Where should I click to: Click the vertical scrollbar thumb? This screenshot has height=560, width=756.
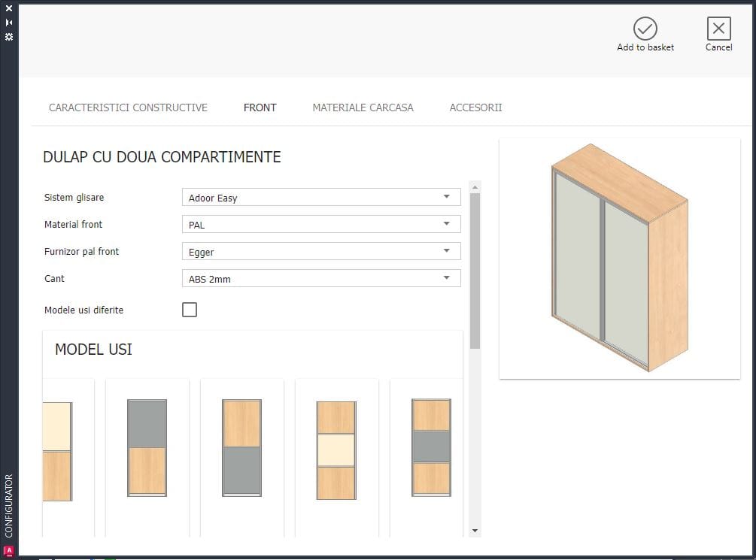pyautogui.click(x=475, y=271)
